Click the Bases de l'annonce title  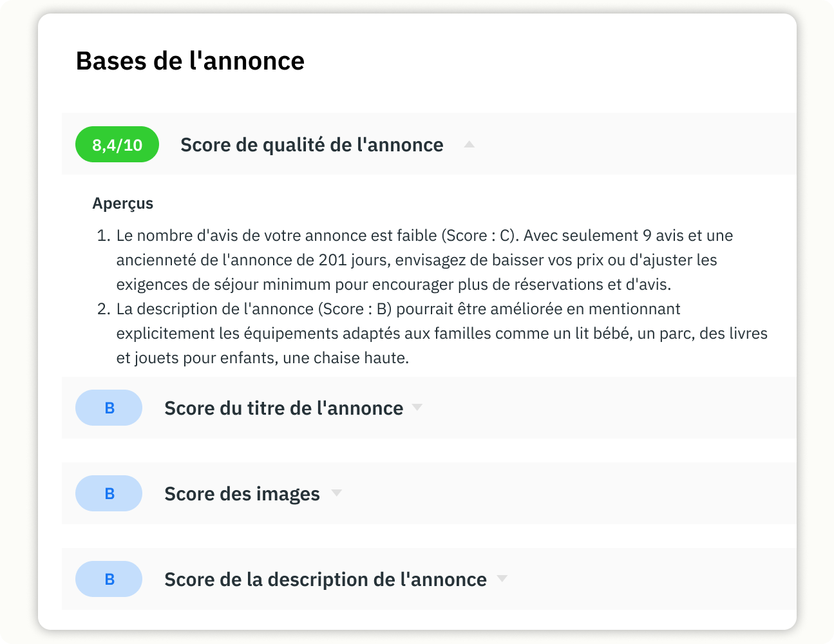(190, 61)
